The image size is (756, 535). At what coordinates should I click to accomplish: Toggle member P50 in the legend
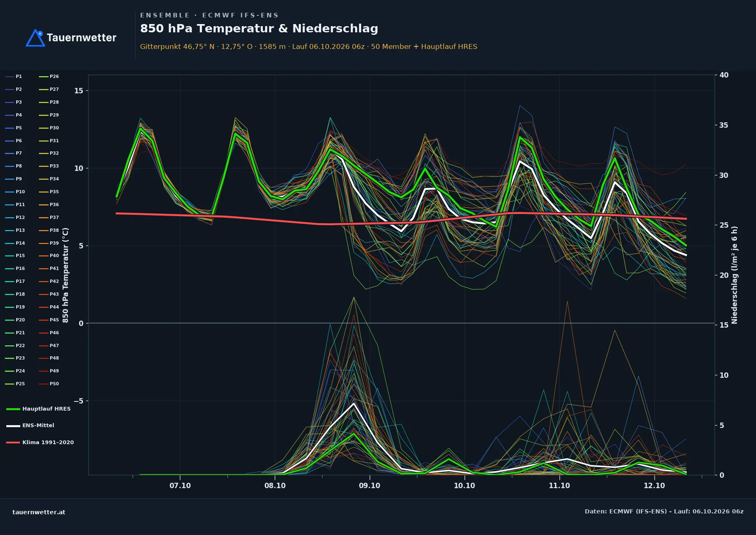pyautogui.click(x=49, y=384)
